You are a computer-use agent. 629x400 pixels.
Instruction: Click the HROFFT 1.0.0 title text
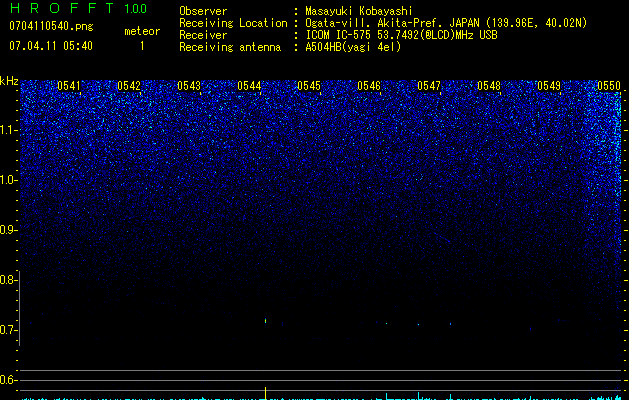click(x=78, y=8)
